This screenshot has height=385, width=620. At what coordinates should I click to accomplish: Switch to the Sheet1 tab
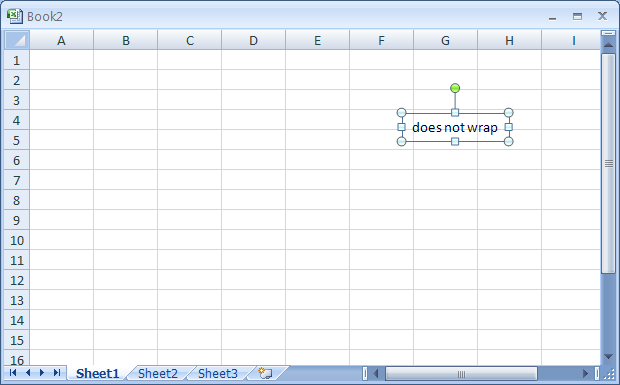(97, 373)
